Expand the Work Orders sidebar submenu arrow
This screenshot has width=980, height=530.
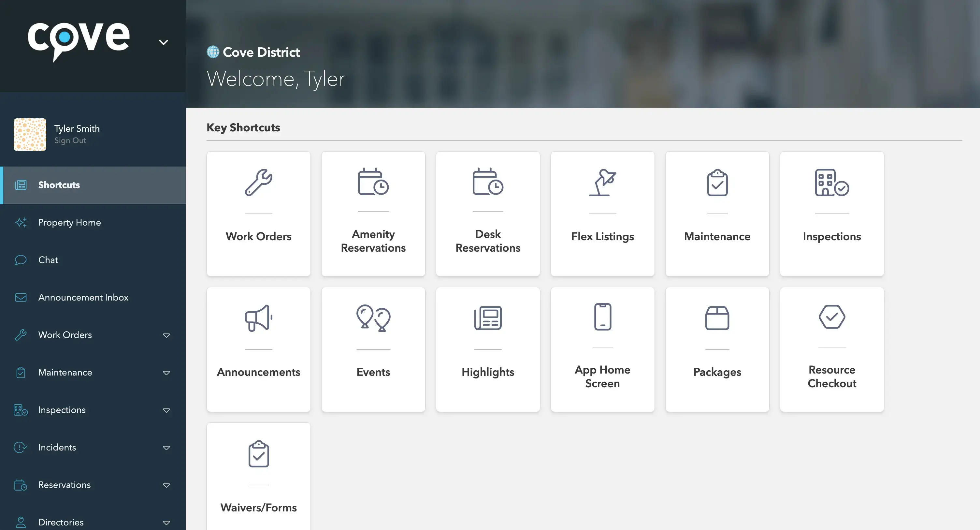[x=166, y=335]
